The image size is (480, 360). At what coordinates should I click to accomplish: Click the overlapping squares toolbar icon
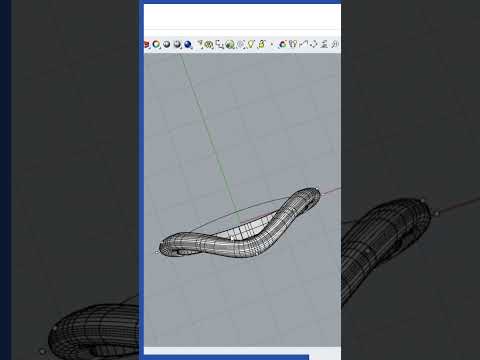(219, 44)
